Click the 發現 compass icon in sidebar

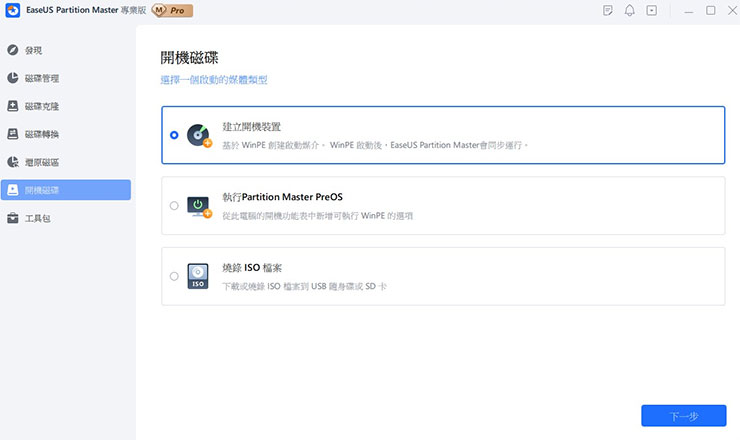point(13,50)
